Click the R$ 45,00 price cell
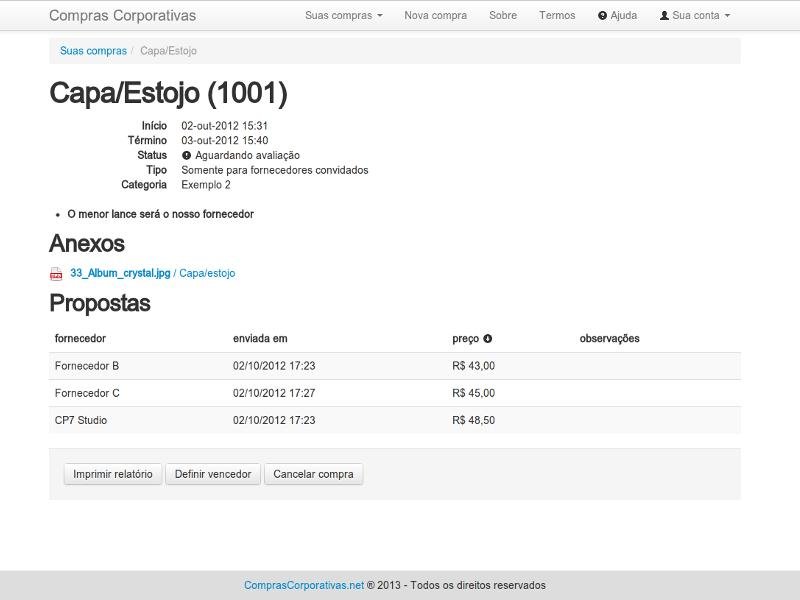800x600 pixels. point(473,393)
